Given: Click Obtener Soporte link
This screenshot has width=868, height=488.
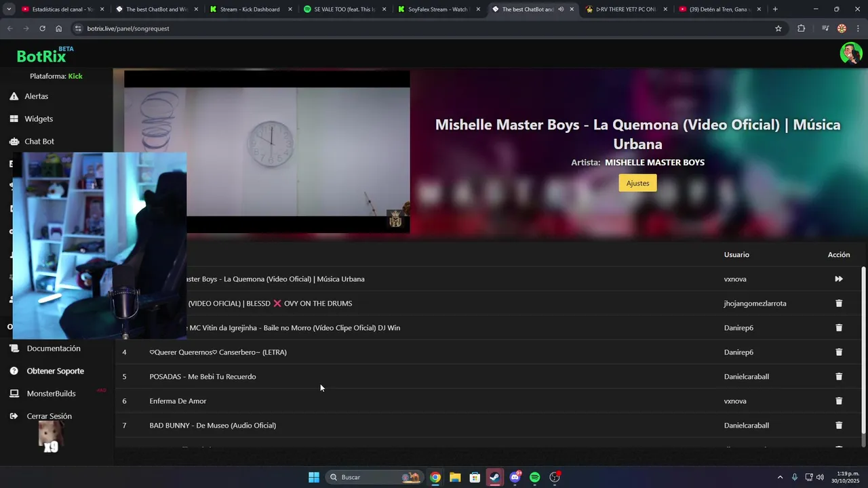Looking at the screenshot, I should [56, 371].
